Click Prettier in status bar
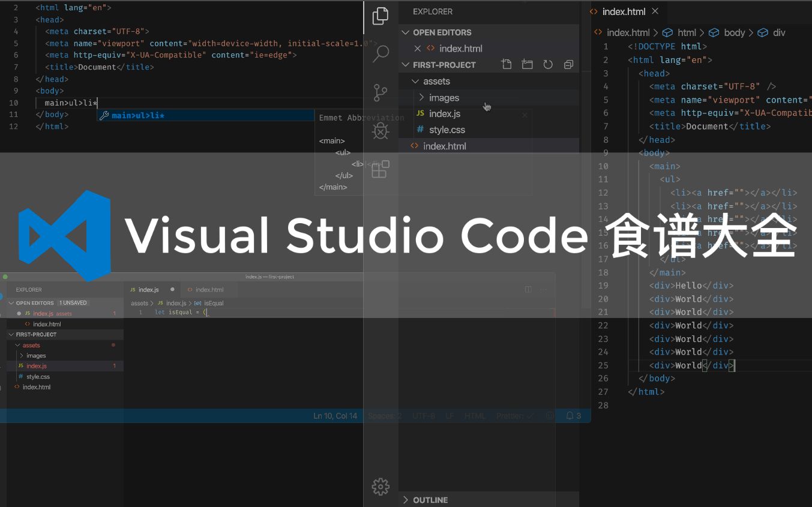 (515, 415)
